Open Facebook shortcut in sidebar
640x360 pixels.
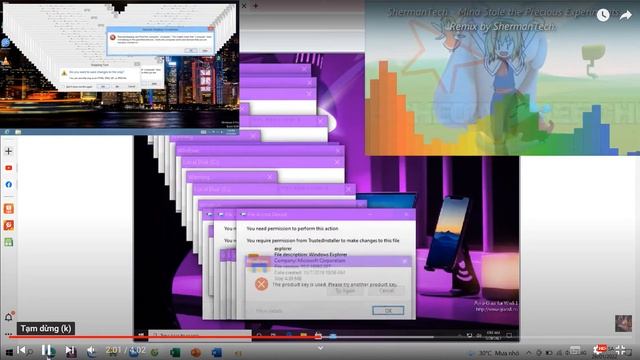coord(9,184)
